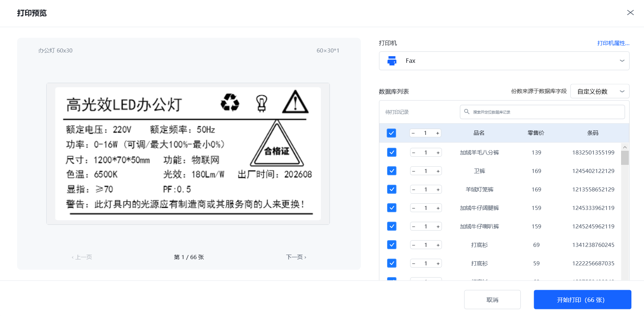This screenshot has width=644, height=316.
Task: Increase copies for 羊绒灯笼裤
Action: pyautogui.click(x=438, y=190)
